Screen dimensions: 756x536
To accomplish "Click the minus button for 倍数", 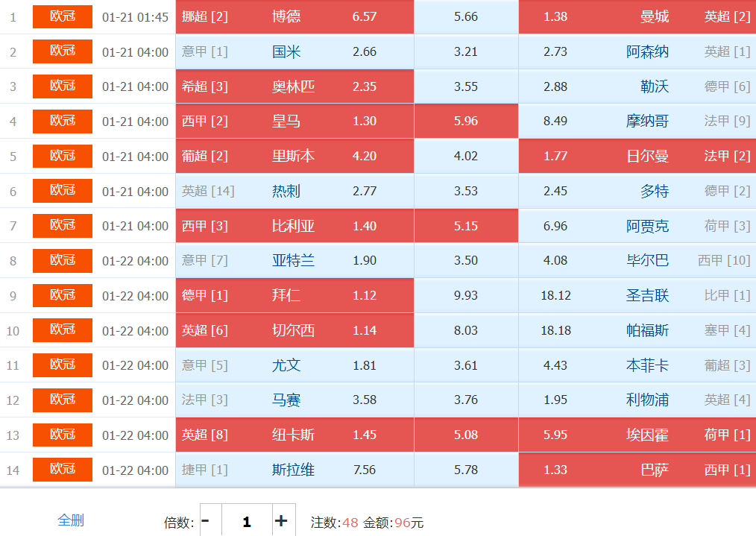I will click(206, 521).
